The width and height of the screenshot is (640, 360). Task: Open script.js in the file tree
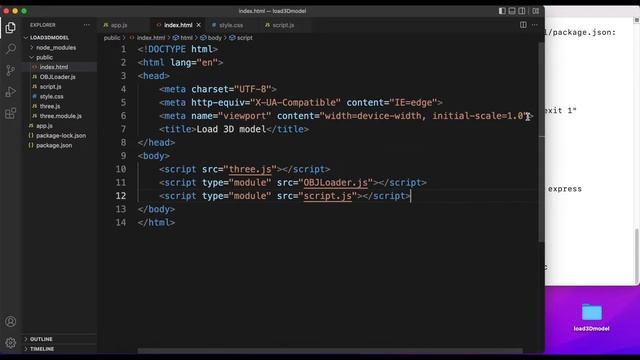[50, 87]
